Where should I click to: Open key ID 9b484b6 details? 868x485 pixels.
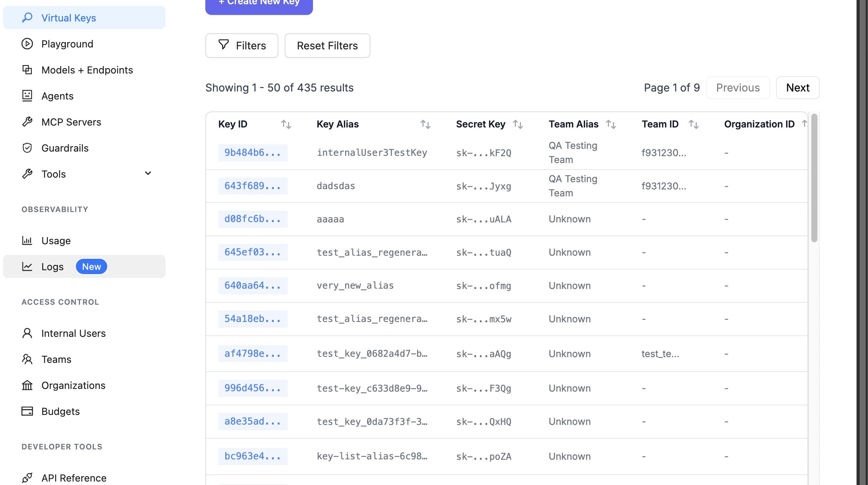[x=252, y=153]
